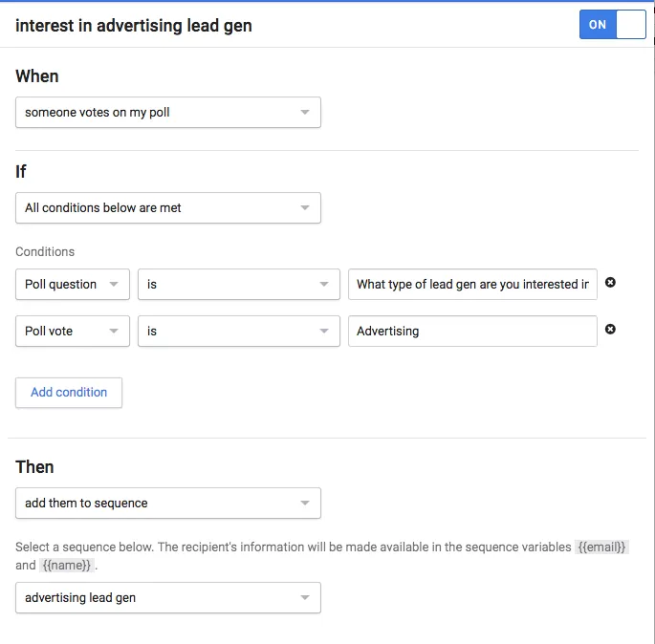Open the 'is' operator dropdown for Poll question
The width and height of the screenshot is (655, 644).
pyautogui.click(x=239, y=284)
